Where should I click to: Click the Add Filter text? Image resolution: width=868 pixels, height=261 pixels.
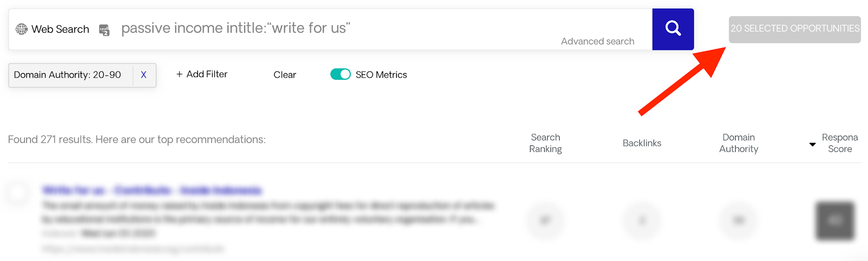(207, 74)
